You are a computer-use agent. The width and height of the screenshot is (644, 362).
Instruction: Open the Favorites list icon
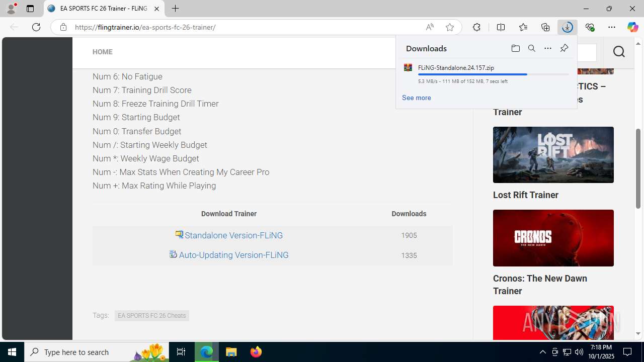pos(523,27)
